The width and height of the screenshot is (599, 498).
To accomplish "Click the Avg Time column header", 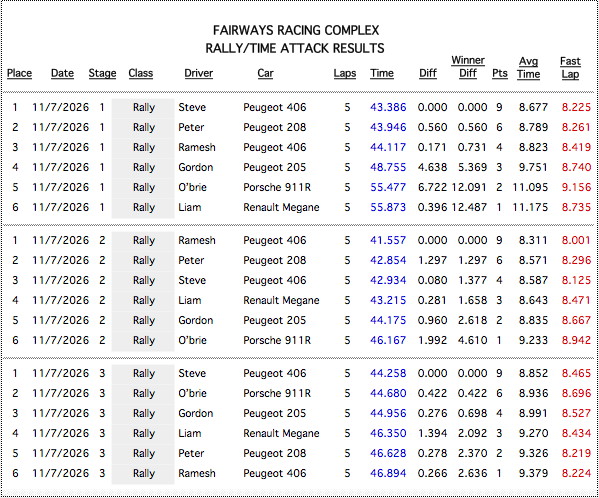I will 528,68.
